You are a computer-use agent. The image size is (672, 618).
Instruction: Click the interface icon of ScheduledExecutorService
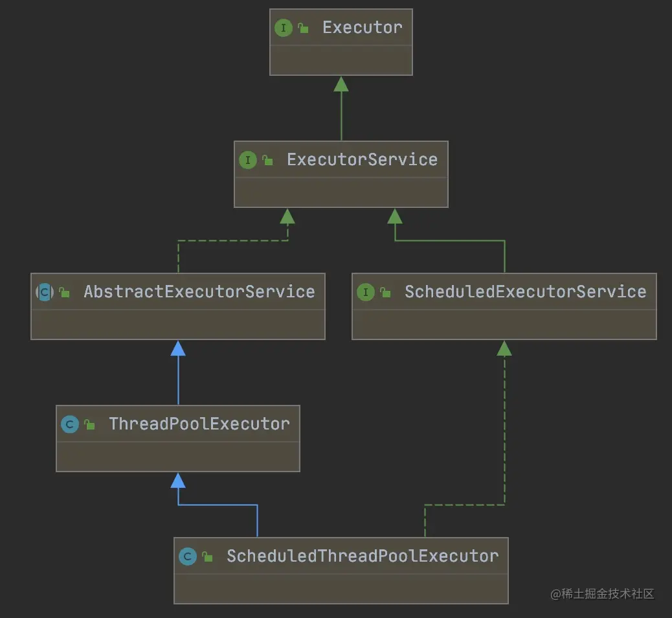coord(366,292)
